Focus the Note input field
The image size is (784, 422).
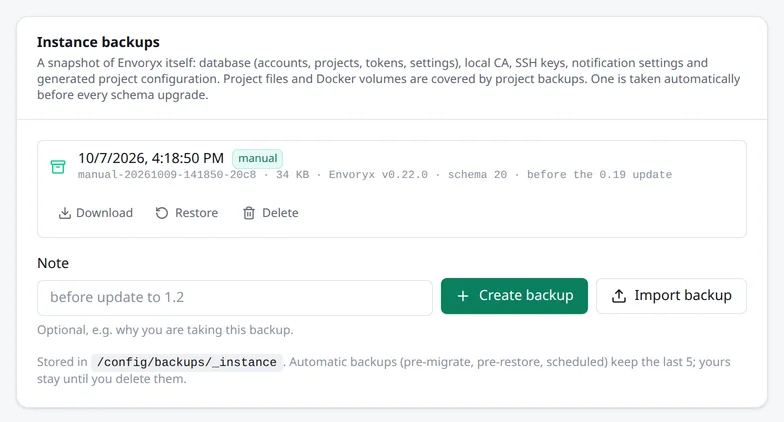[x=234, y=298]
